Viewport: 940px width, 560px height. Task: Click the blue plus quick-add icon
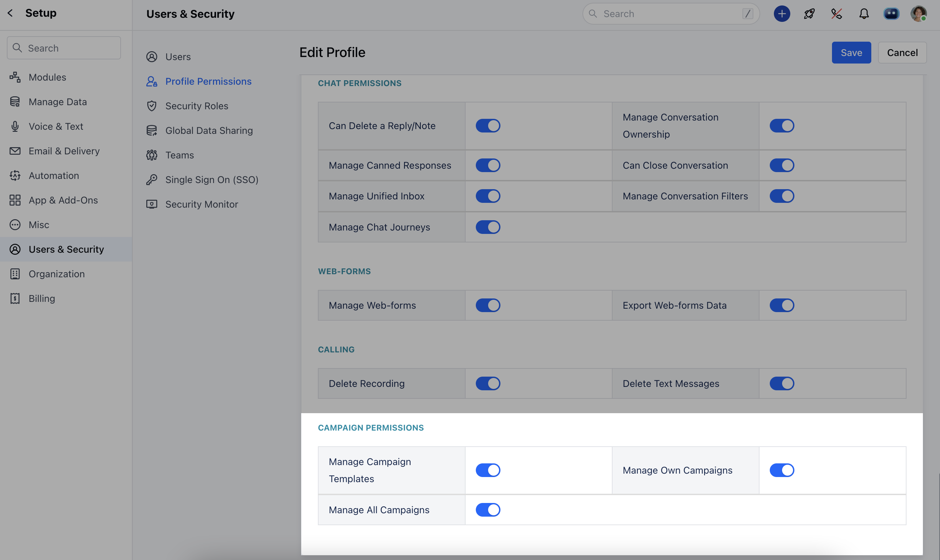pyautogui.click(x=781, y=14)
